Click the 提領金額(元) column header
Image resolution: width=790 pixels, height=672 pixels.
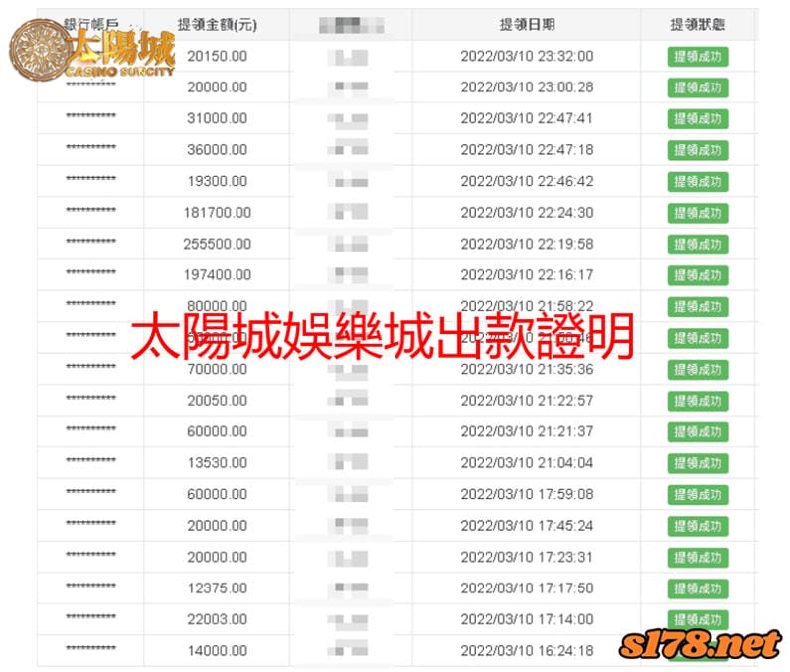tap(218, 24)
